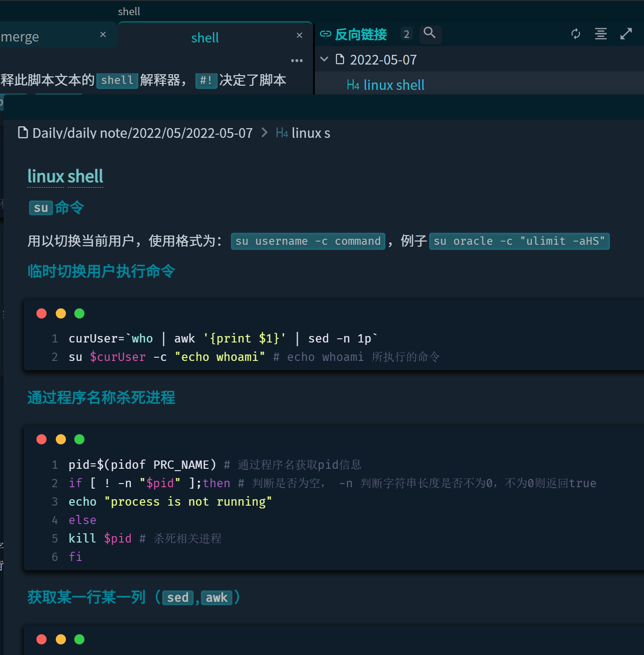The image size is (644, 655).
Task: Open the linux shell H4 backlink item
Action: click(394, 85)
